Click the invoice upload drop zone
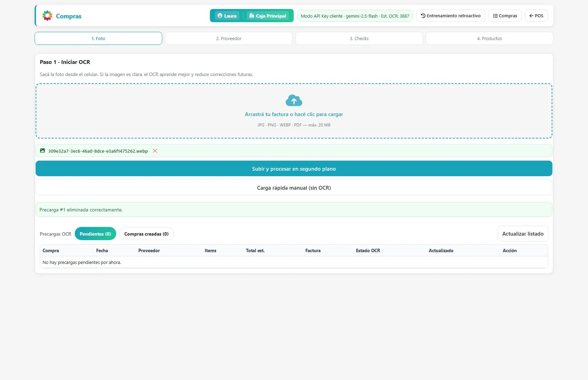This screenshot has height=380, width=588. coord(294,111)
